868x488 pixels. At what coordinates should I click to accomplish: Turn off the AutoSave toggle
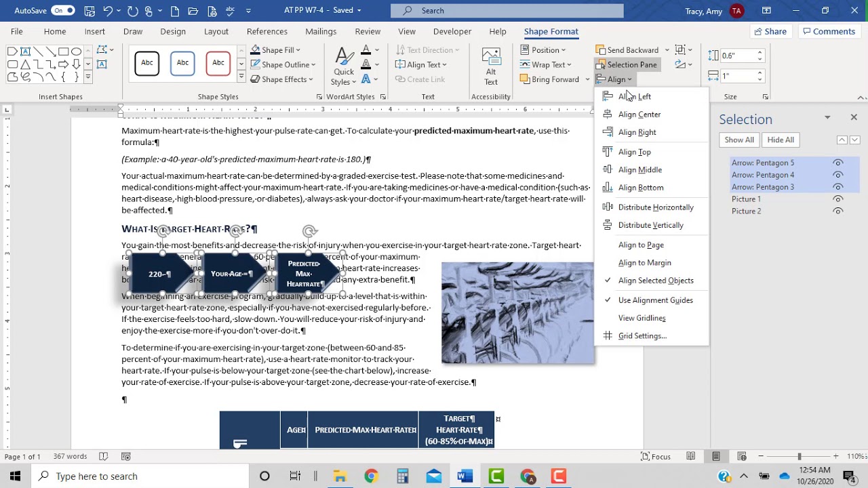[x=62, y=11]
